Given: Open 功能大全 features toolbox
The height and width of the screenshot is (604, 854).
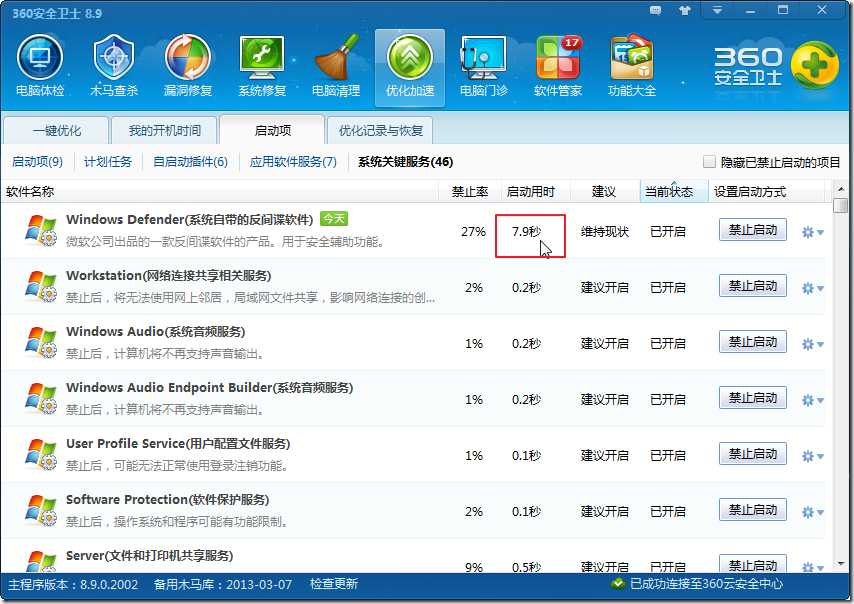Looking at the screenshot, I should (x=632, y=66).
